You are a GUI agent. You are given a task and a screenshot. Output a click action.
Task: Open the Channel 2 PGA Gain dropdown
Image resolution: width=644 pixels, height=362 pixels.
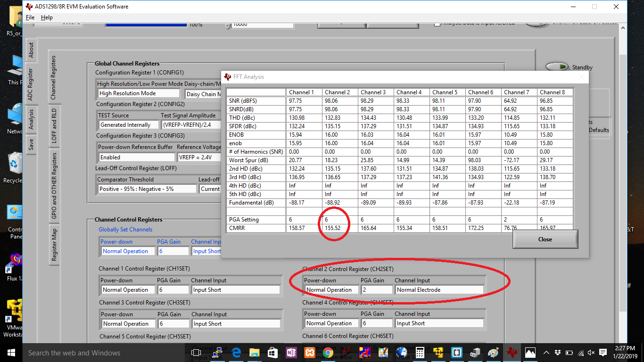pyautogui.click(x=377, y=290)
